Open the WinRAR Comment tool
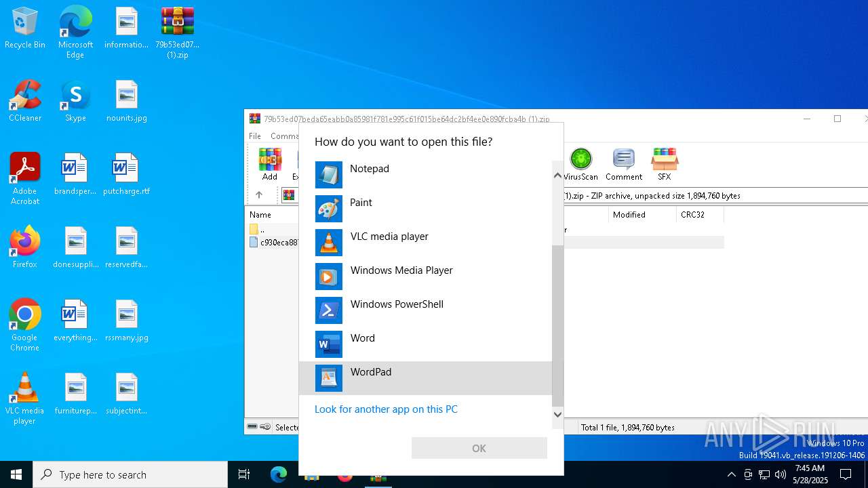The height and width of the screenshot is (488, 868). pyautogui.click(x=624, y=165)
